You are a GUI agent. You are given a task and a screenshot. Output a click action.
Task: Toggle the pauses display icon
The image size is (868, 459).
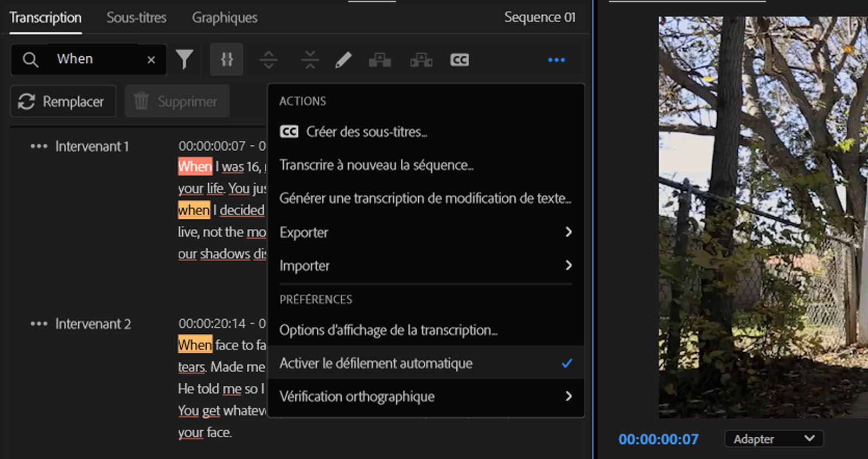(227, 59)
